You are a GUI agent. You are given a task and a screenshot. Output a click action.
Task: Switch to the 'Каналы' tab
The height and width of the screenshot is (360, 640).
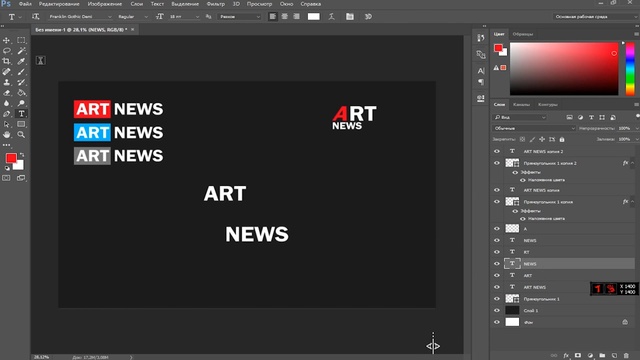(x=521, y=105)
